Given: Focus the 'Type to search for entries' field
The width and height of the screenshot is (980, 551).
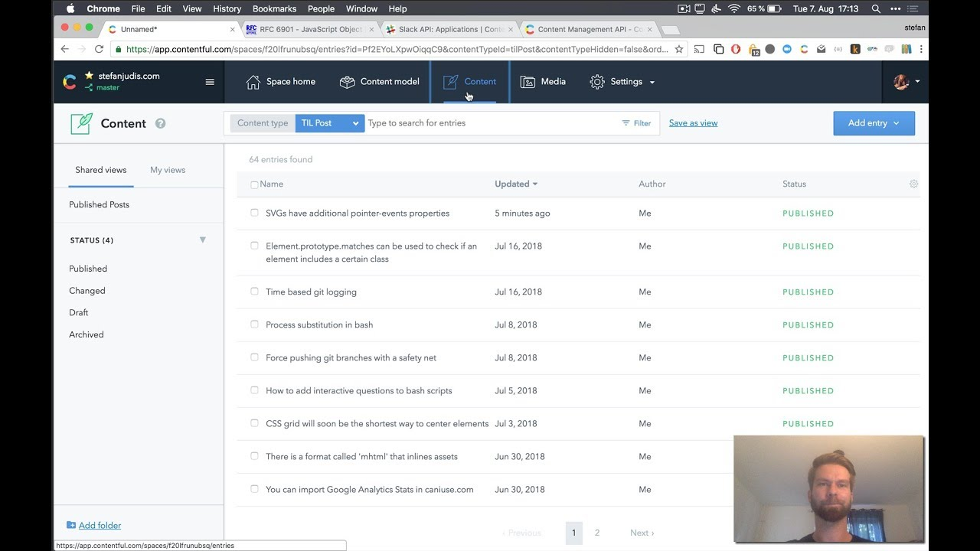Looking at the screenshot, I should (490, 123).
